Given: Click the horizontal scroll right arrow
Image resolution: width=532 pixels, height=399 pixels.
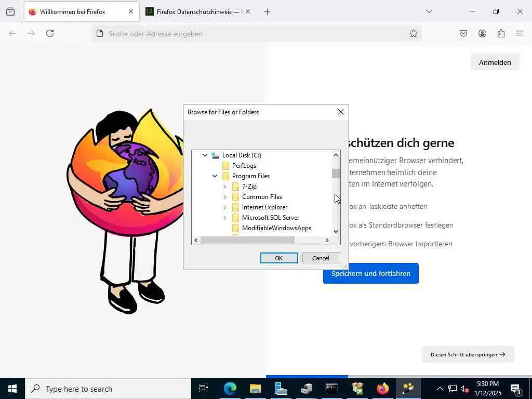Looking at the screenshot, I should (x=327, y=240).
